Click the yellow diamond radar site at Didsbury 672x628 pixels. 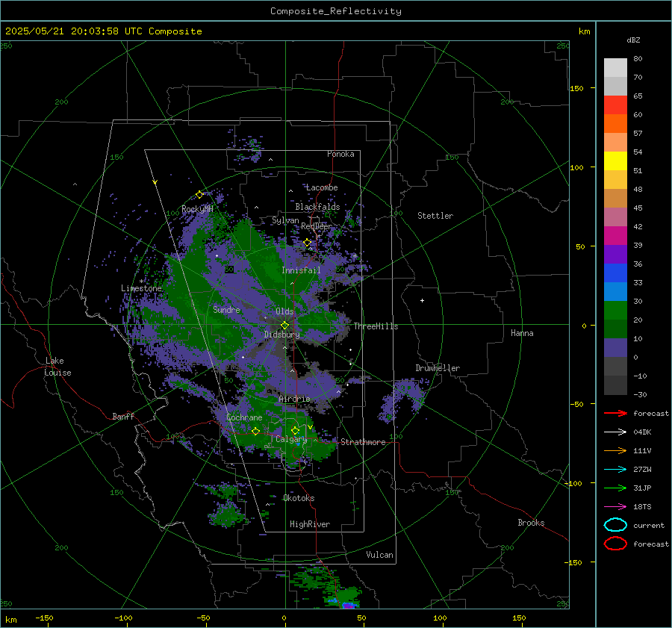[284, 326]
